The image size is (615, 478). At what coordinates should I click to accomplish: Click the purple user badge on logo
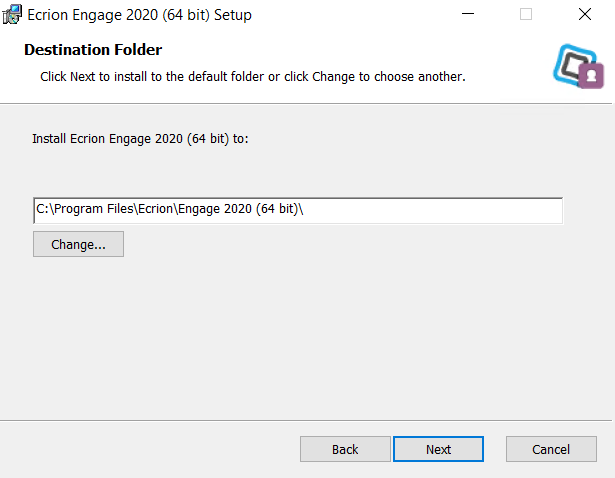pyautogui.click(x=591, y=76)
